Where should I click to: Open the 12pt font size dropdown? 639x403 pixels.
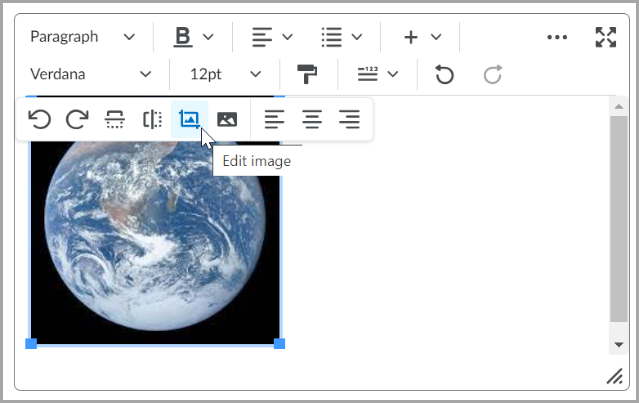coord(225,74)
